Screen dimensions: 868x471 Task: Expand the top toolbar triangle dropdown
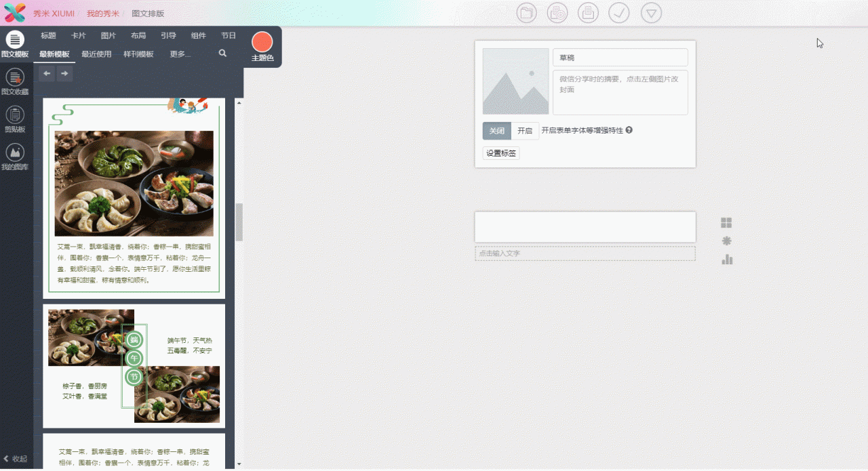click(x=651, y=13)
